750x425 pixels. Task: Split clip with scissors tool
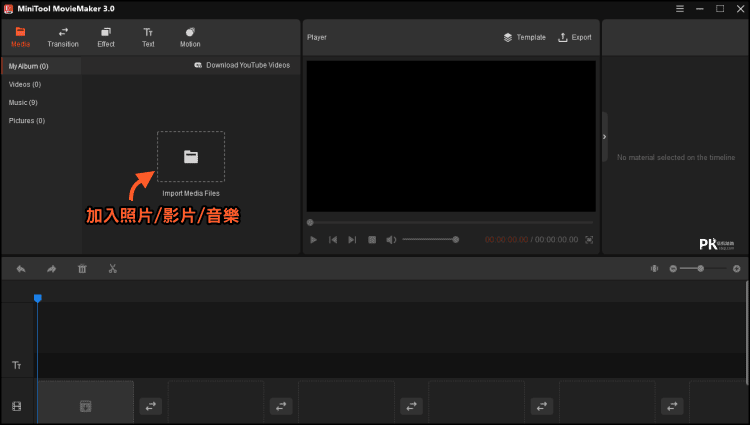coord(112,269)
